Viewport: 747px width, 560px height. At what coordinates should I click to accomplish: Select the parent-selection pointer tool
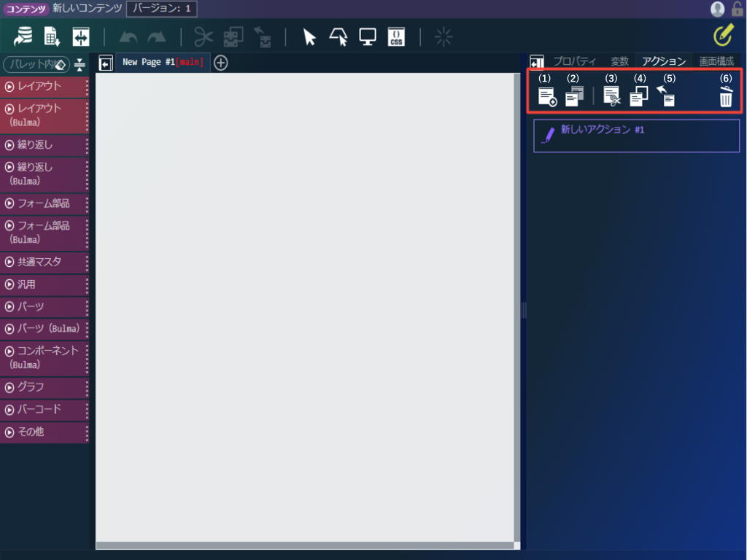(x=338, y=36)
